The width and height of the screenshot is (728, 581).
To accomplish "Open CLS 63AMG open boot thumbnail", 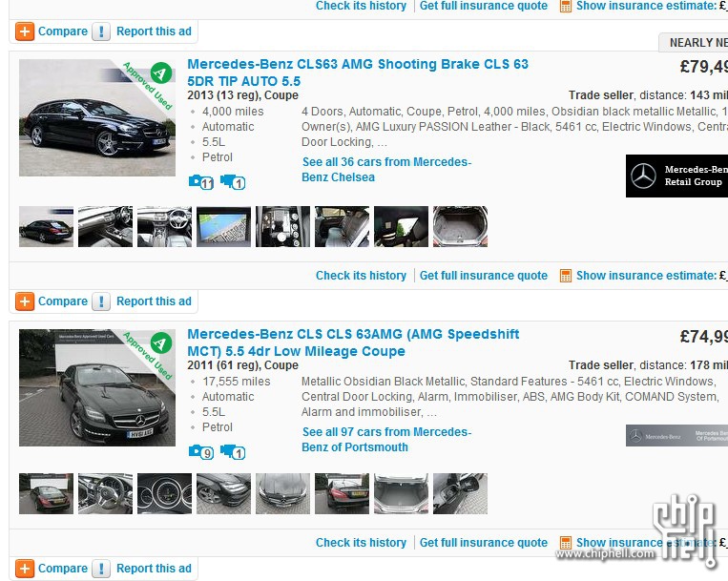I will pos(401,494).
